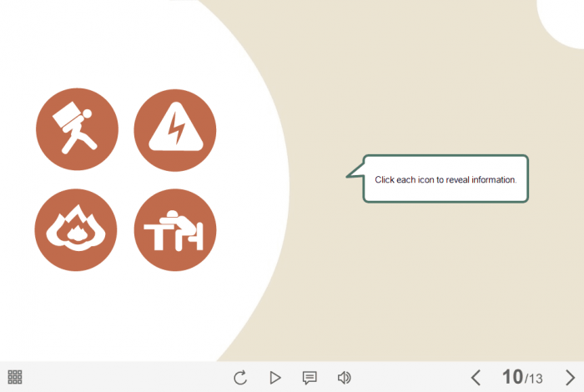Click the speech bubble's pointed tail
The height and width of the screenshot is (392, 584).
coord(354,173)
